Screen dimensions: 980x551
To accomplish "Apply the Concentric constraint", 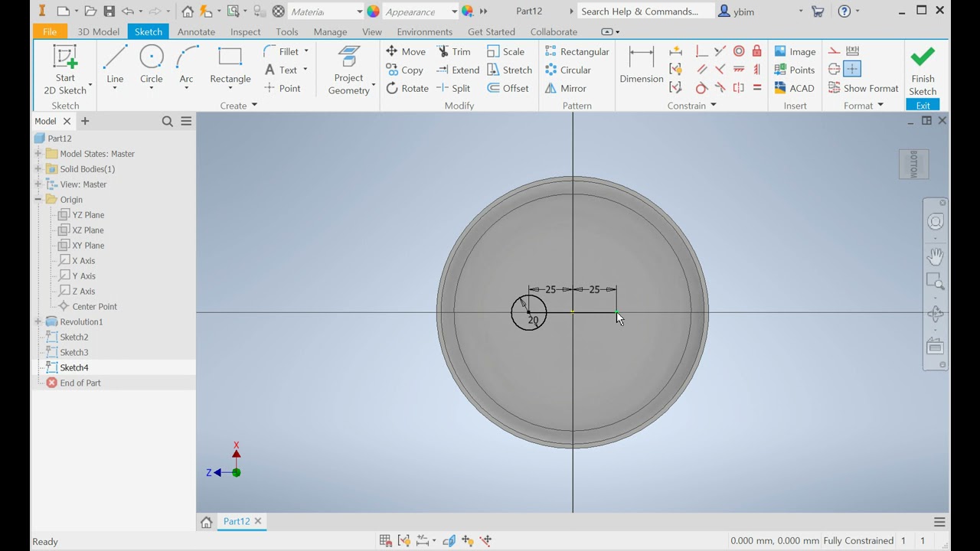I will [739, 51].
